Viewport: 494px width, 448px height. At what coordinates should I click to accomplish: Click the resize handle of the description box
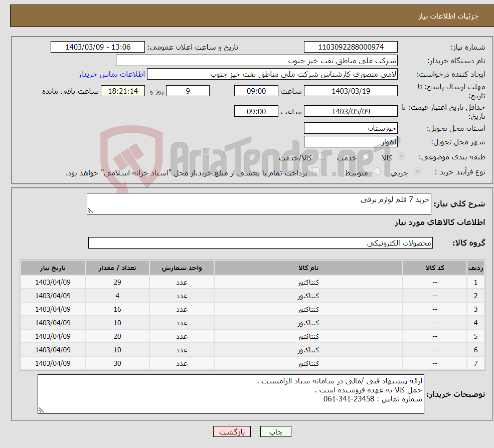(90, 211)
